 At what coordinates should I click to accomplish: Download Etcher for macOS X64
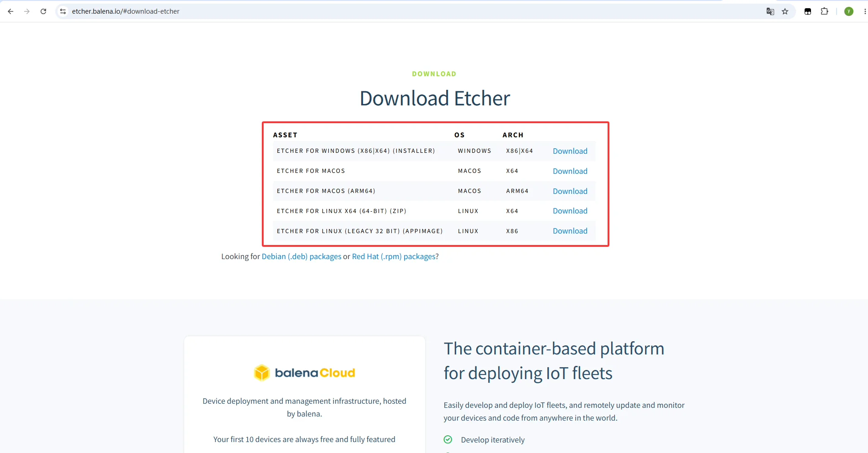tap(570, 171)
